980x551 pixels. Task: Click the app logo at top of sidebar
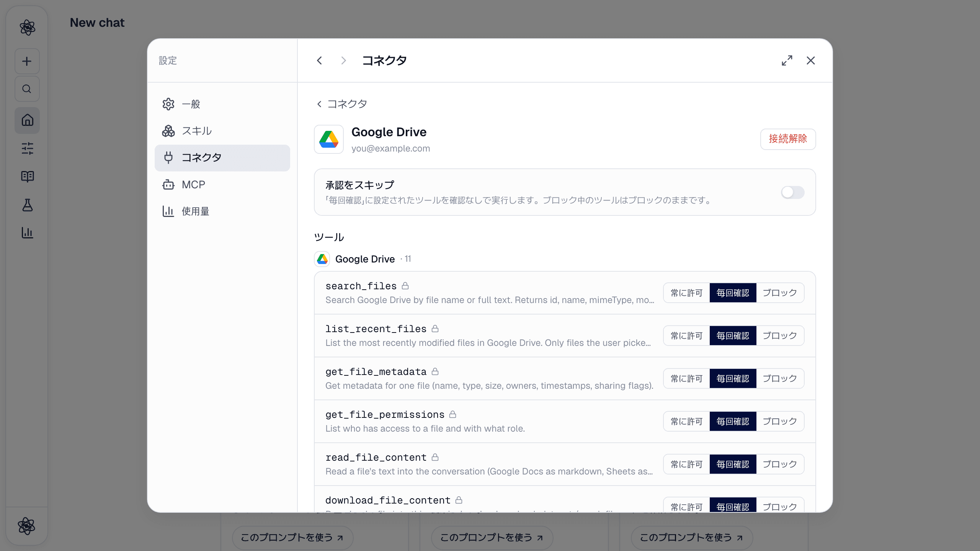tap(27, 28)
